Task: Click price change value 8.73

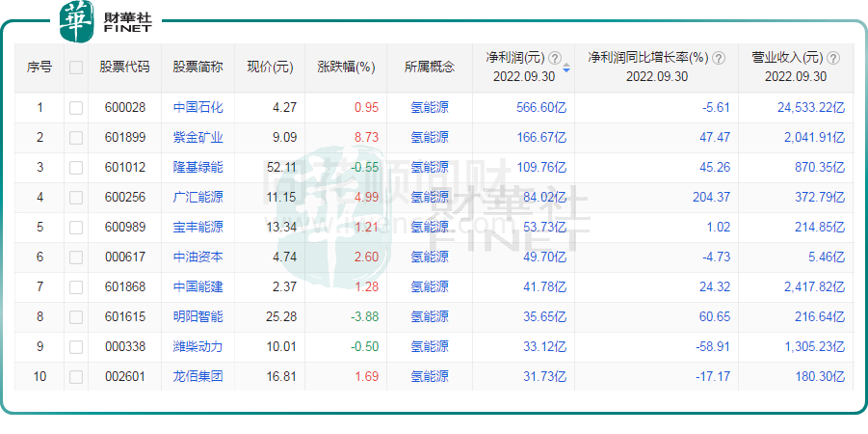Action: (x=367, y=138)
